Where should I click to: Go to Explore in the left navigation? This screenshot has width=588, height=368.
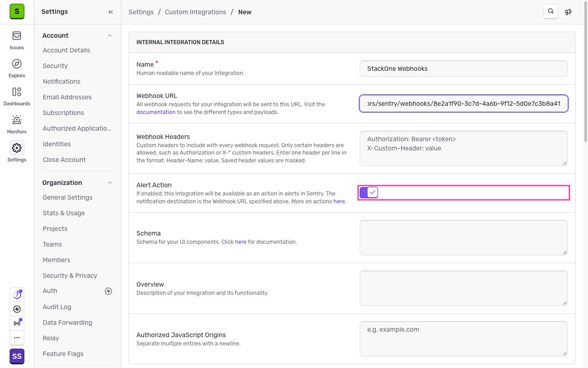17,68
